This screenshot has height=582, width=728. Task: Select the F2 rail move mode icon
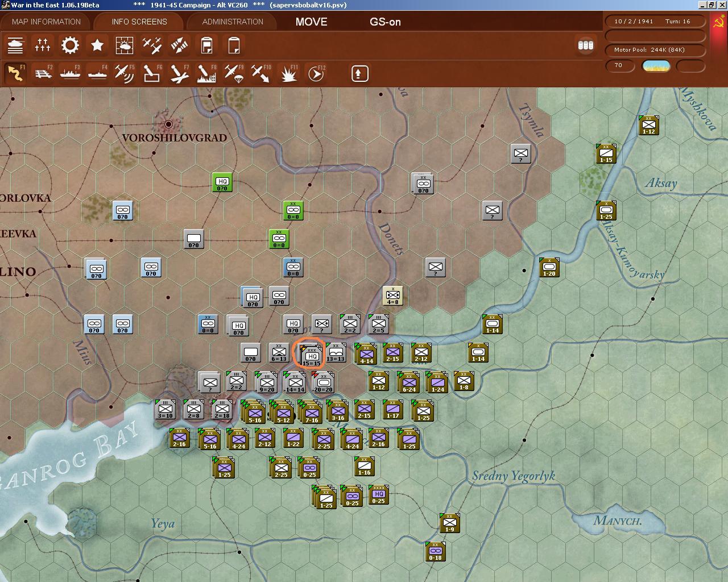click(x=43, y=73)
